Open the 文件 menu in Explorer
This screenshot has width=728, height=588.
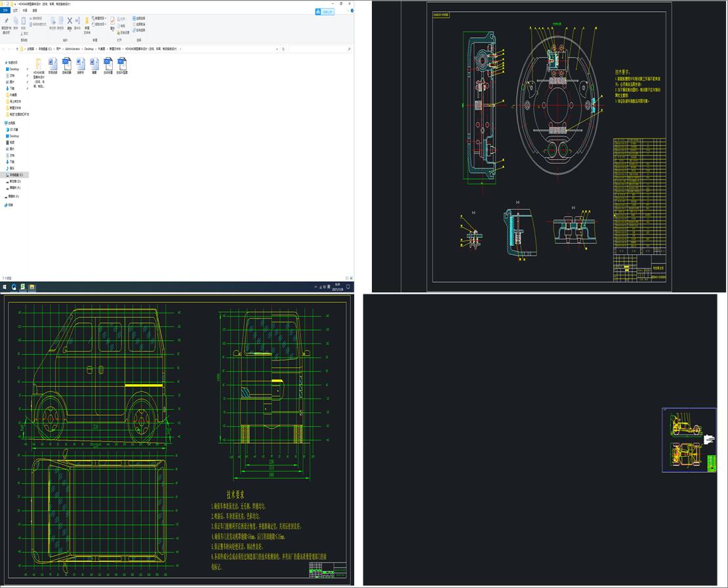coord(5,10)
